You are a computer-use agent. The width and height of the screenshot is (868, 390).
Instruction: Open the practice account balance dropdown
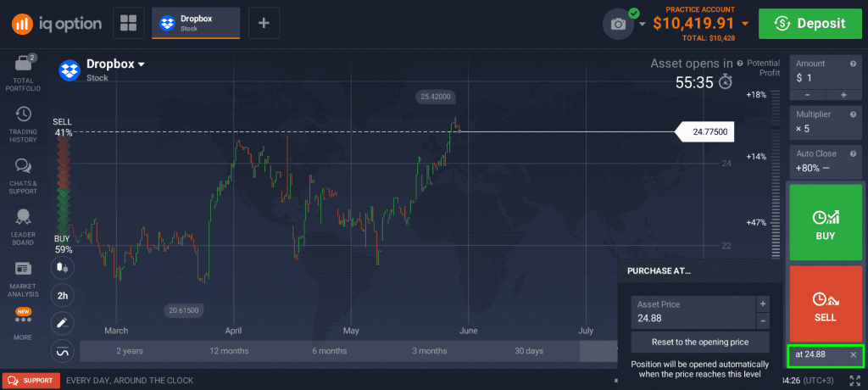click(x=745, y=24)
